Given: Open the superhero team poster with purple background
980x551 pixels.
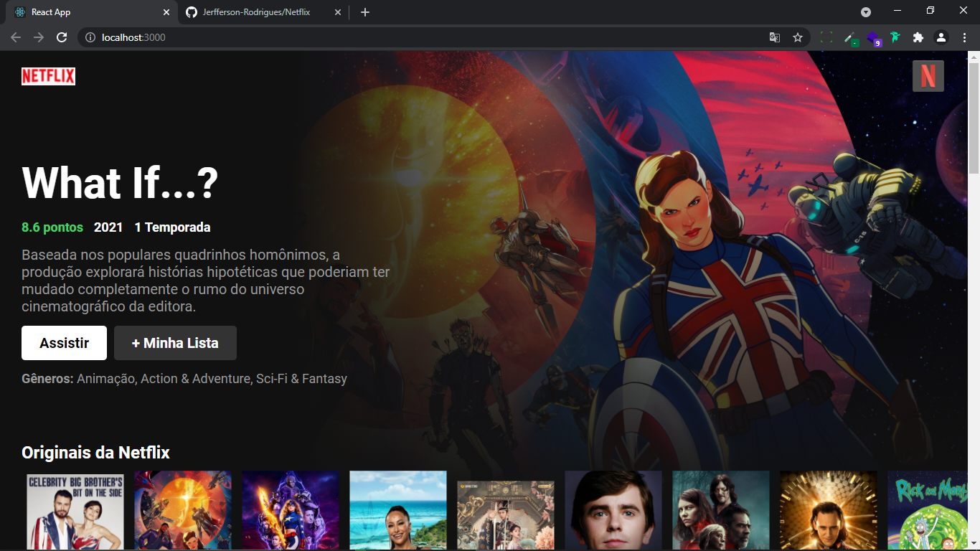Looking at the screenshot, I should [x=291, y=510].
